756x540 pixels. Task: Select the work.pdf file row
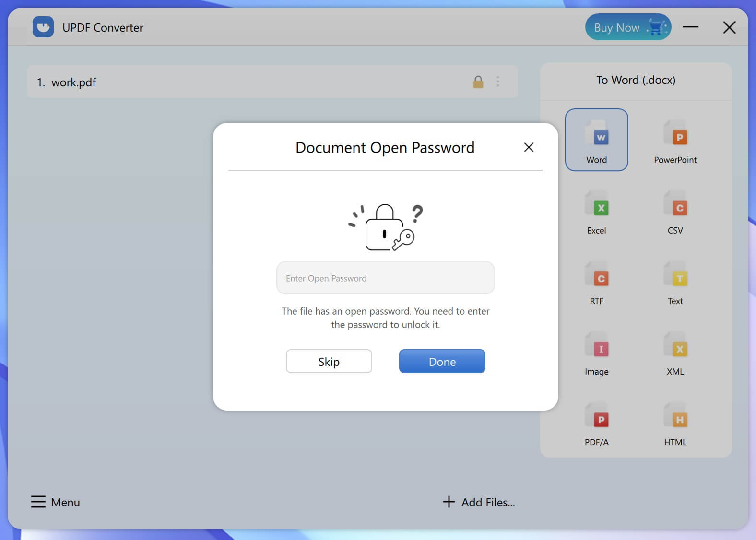272,82
